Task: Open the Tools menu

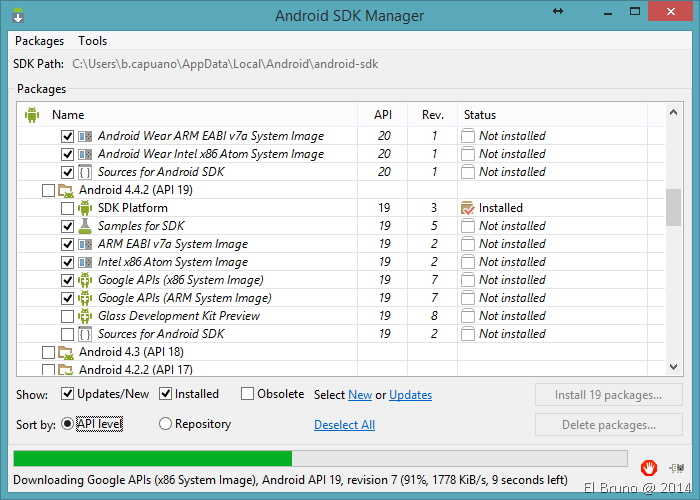Action: point(93,41)
